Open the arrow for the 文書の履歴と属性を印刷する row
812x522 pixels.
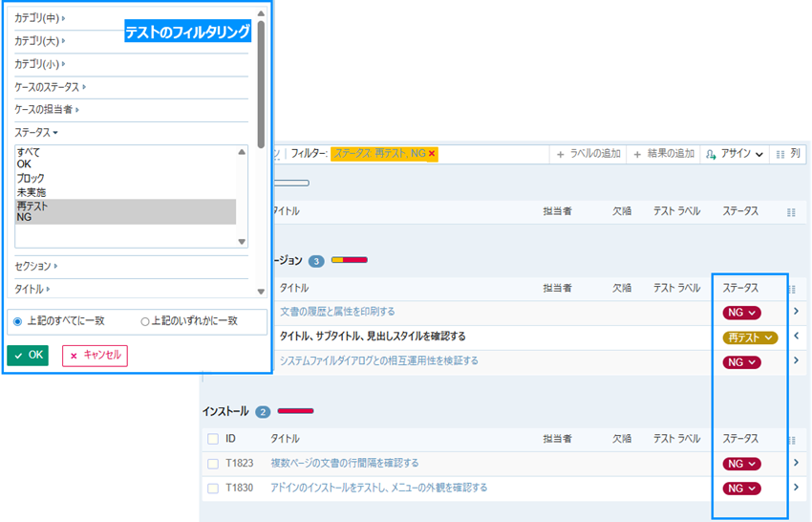click(x=796, y=312)
